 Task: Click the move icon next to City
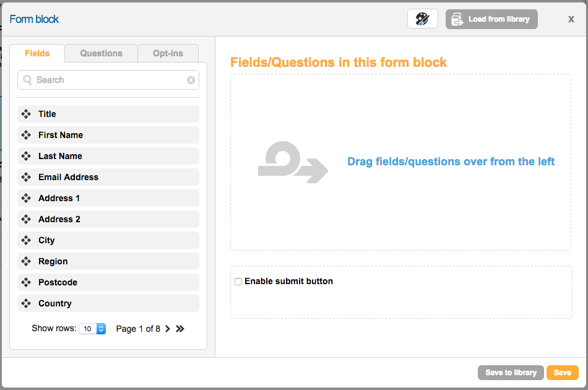[x=26, y=240]
